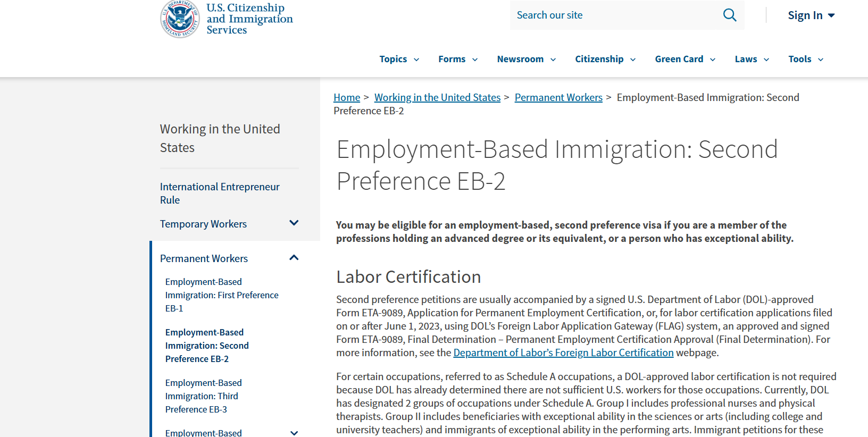Open the Citizenship menu

point(605,59)
